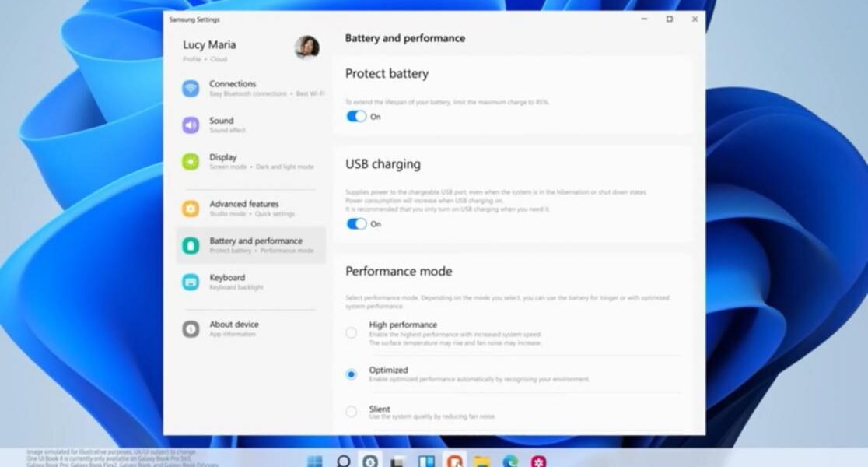Click the Performance mode heading
This screenshot has height=467, width=868.
398,272
